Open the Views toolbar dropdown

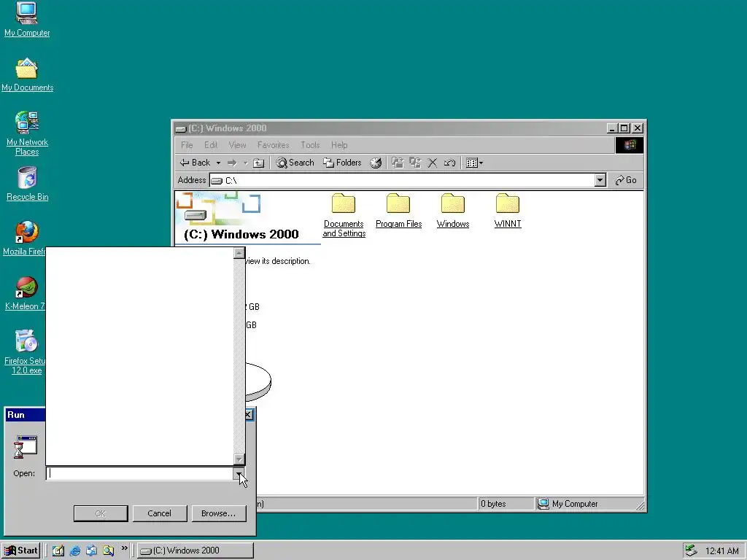coord(474,163)
